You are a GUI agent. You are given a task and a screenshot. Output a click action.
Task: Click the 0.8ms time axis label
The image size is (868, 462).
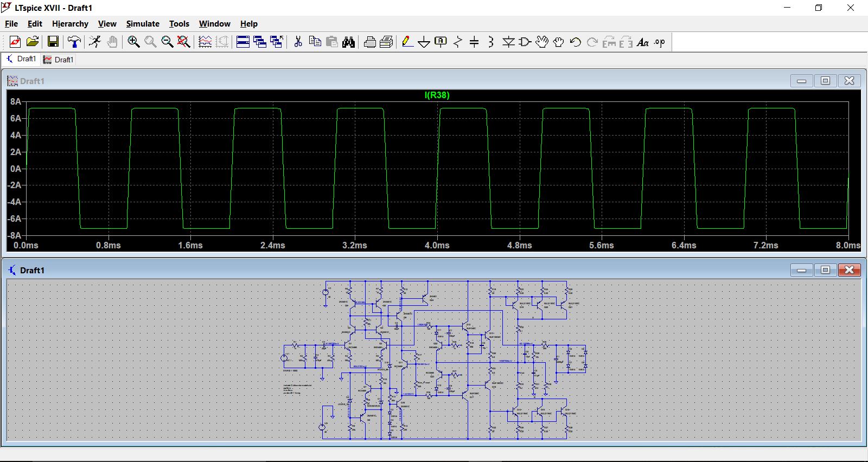(x=108, y=245)
